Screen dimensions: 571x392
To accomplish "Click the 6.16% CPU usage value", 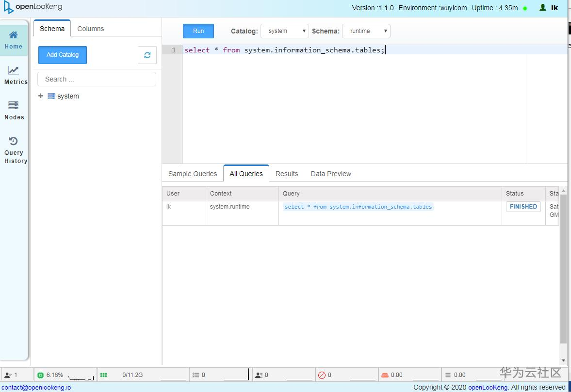I will tap(55, 375).
